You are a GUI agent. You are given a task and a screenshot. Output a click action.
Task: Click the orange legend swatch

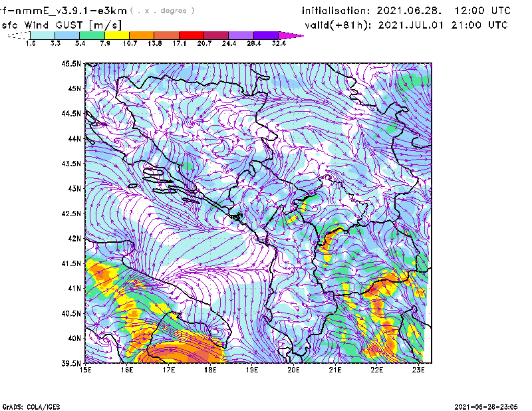142,35
